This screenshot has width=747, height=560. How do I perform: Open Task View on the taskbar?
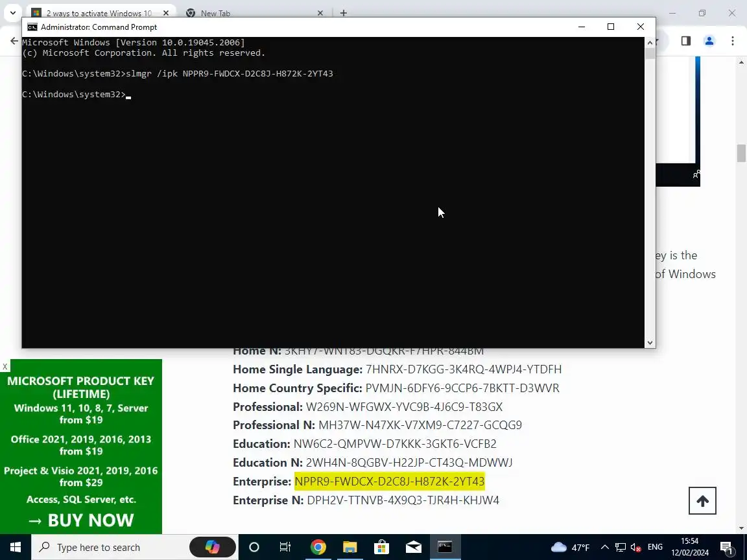point(285,547)
